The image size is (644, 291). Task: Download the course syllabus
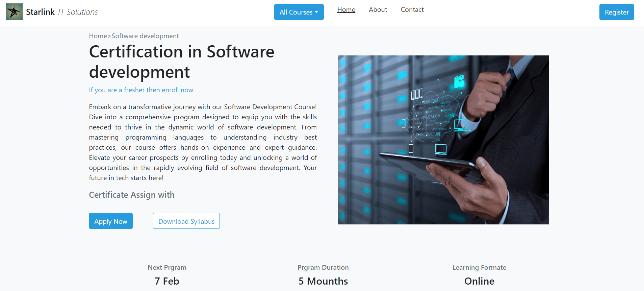[186, 221]
